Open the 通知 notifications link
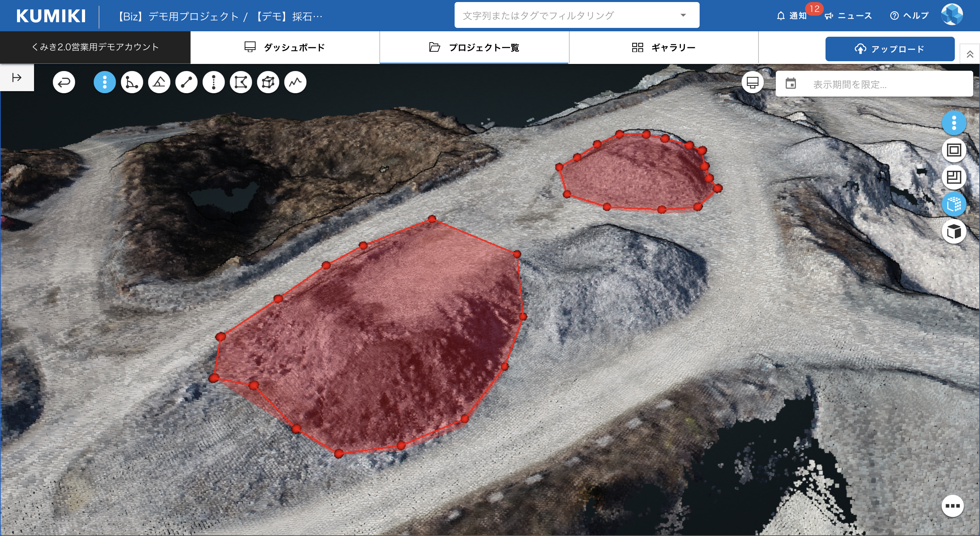Screen dimensions: 980x536 pyautogui.click(x=792, y=16)
